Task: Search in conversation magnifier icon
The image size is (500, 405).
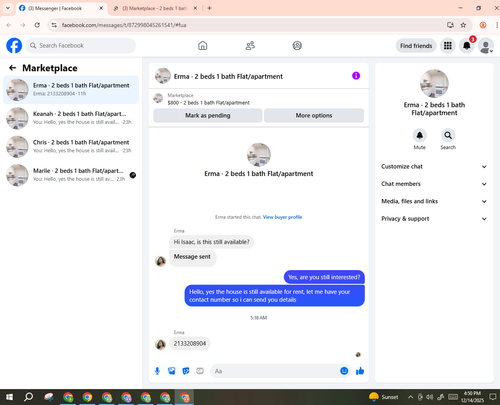Action: pos(448,135)
